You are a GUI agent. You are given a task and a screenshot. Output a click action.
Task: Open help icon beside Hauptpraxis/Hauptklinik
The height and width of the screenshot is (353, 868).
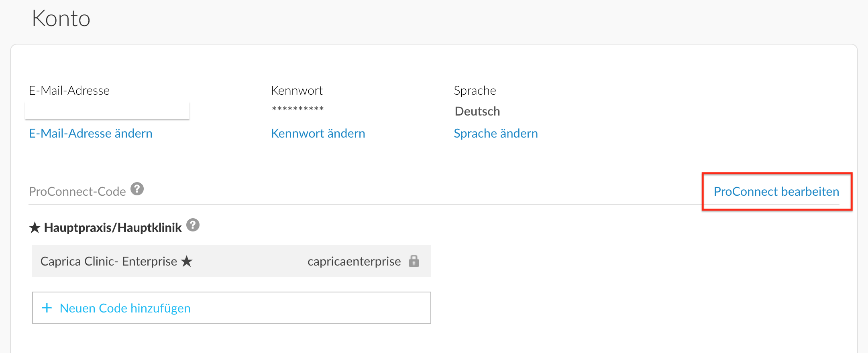193,225
